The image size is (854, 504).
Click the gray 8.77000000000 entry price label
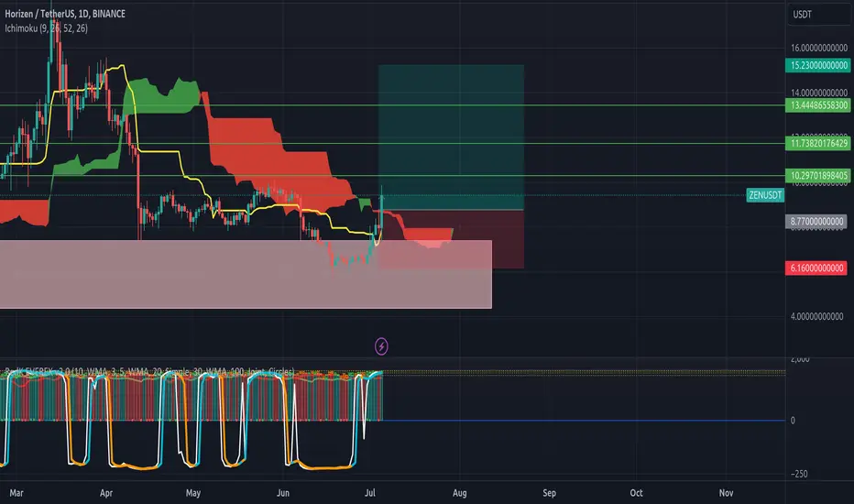(816, 222)
